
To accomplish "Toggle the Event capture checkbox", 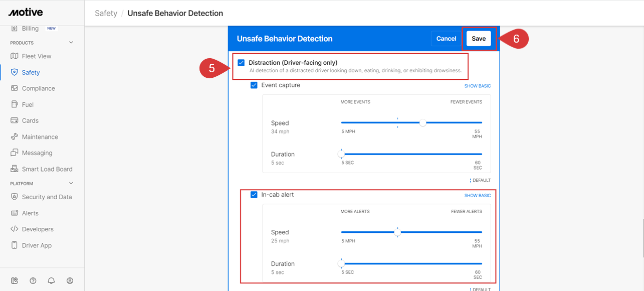I will pyautogui.click(x=254, y=85).
